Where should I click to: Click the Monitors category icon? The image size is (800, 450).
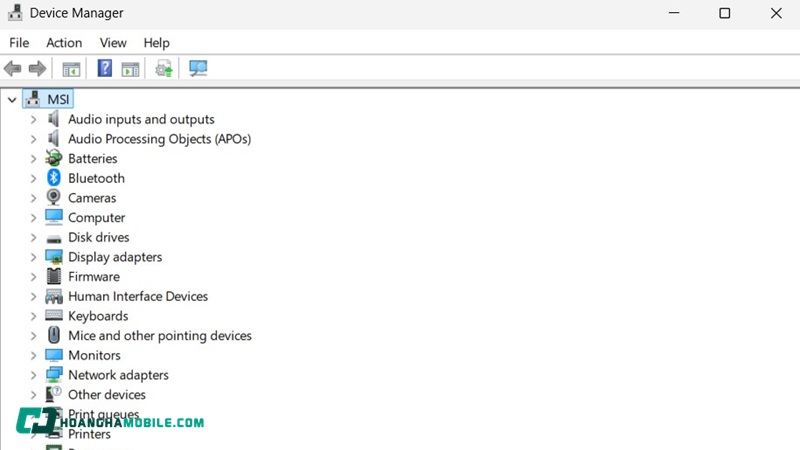(x=54, y=355)
